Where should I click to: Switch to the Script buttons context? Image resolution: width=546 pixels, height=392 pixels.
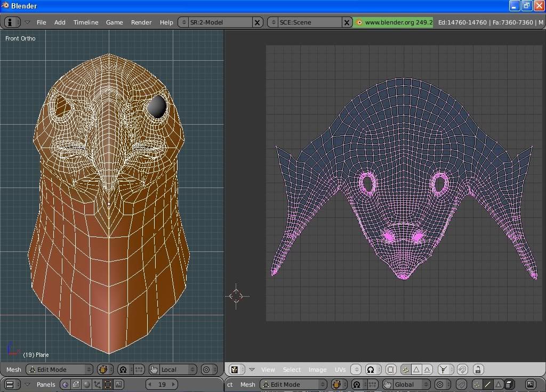[x=76, y=384]
